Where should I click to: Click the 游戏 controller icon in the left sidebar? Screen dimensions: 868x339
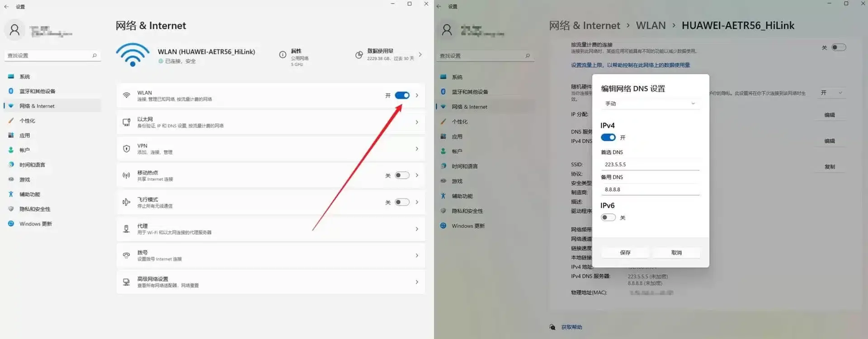(x=11, y=179)
